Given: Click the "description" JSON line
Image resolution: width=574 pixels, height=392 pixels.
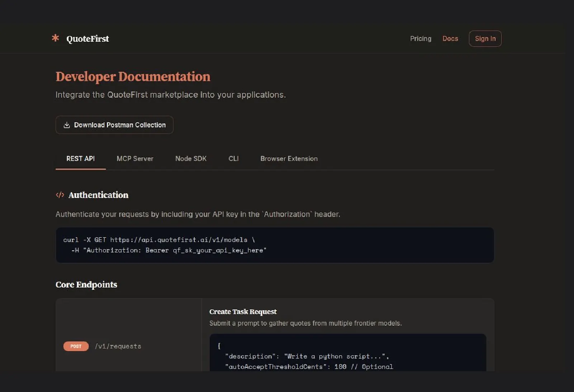Looking at the screenshot, I should (307, 356).
